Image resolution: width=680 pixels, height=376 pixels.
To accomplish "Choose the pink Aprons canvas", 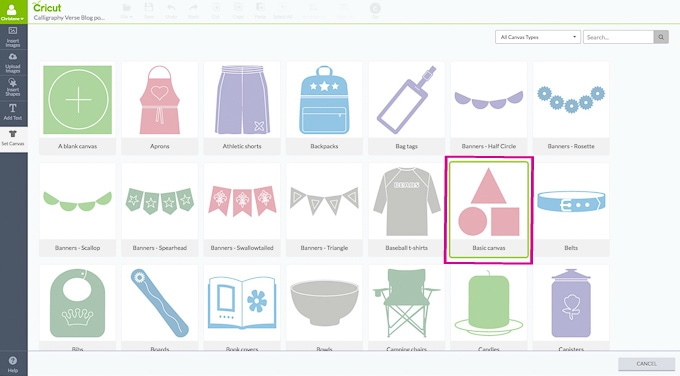I will click(160, 108).
